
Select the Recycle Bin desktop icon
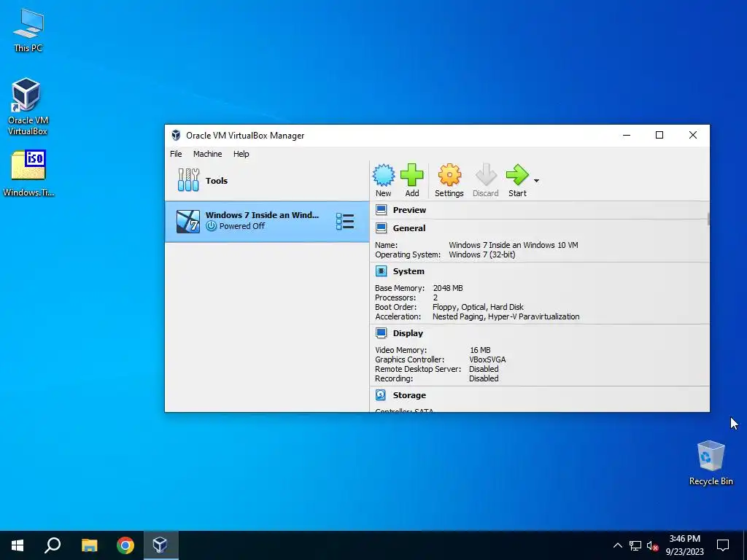coord(711,463)
